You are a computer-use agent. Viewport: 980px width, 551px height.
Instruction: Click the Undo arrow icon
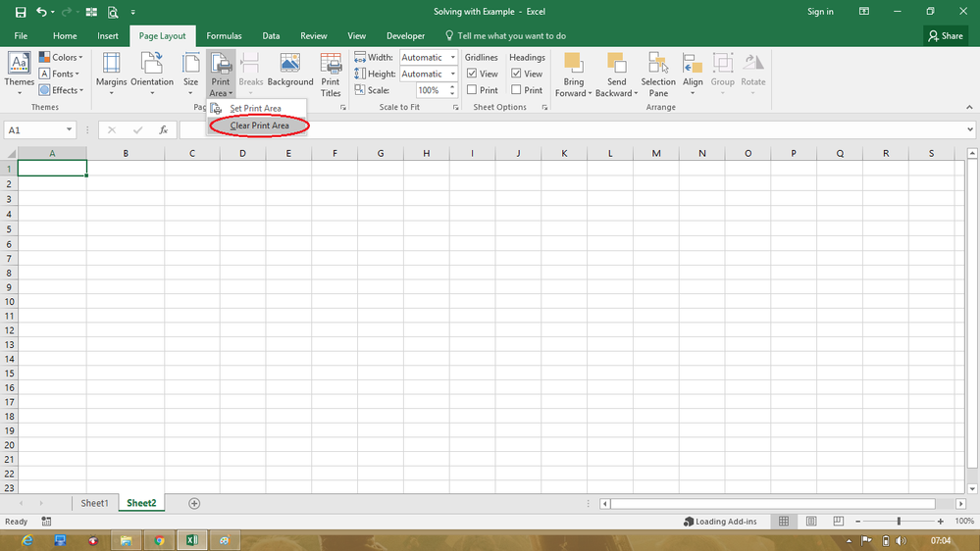pyautogui.click(x=41, y=12)
